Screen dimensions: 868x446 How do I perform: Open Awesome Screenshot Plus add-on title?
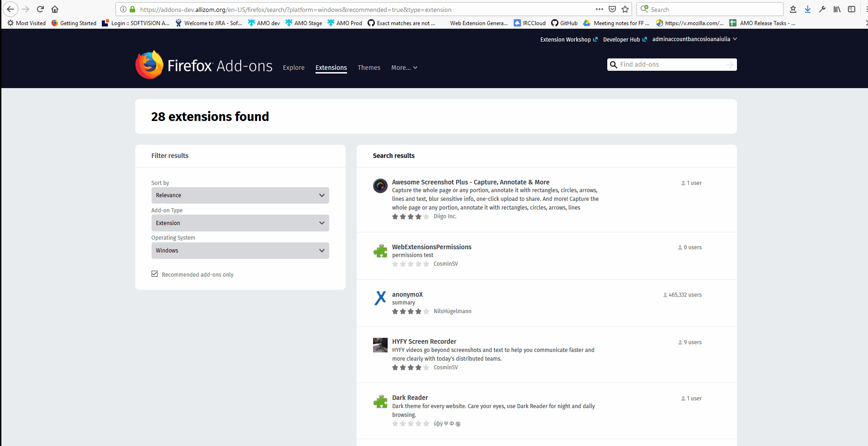coord(471,182)
